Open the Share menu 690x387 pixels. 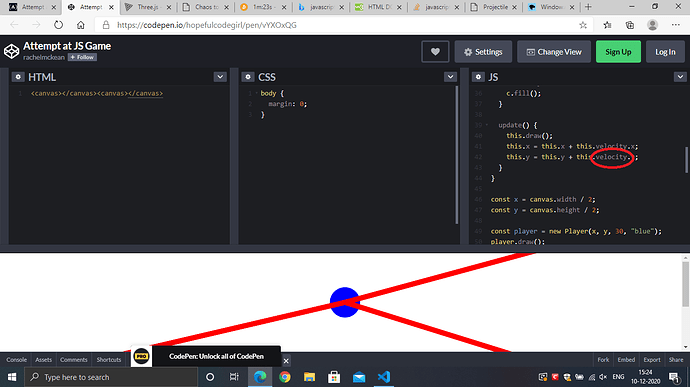676,360
